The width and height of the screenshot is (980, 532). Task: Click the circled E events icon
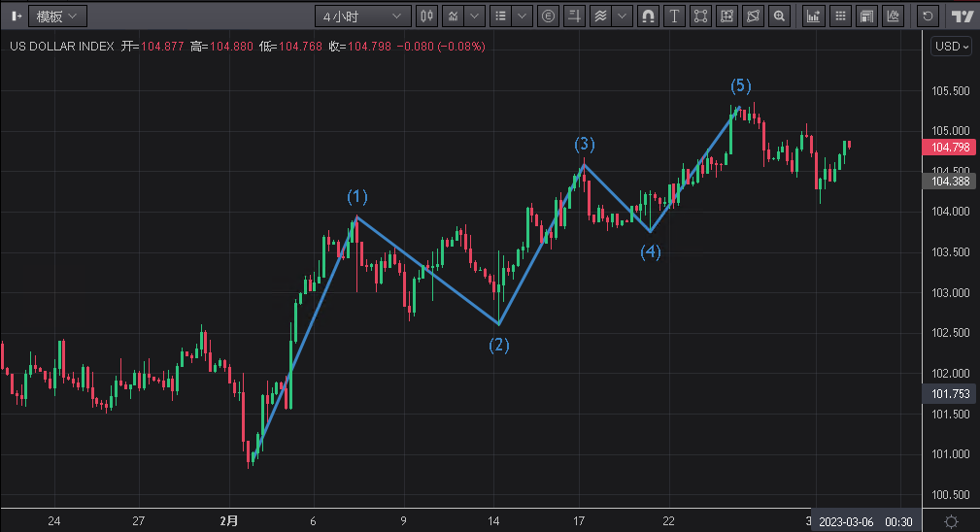pos(548,17)
